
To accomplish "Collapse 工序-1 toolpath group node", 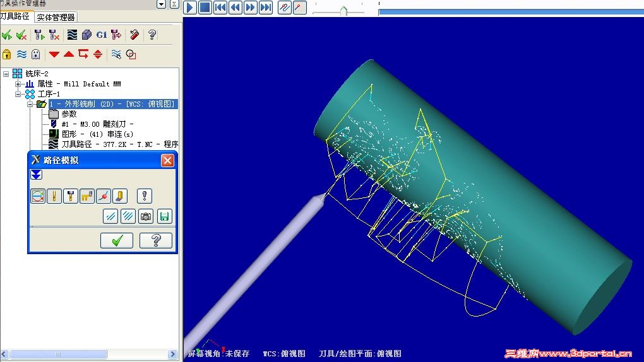I will pyautogui.click(x=18, y=94).
